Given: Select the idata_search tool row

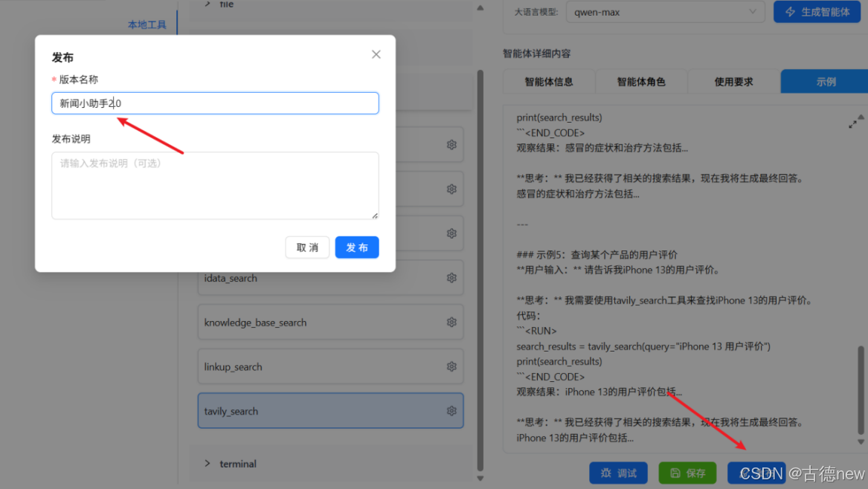Looking at the screenshot, I should (x=330, y=278).
